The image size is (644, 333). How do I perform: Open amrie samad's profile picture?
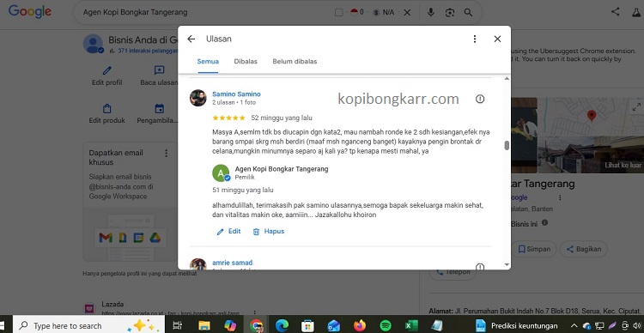[198, 264]
